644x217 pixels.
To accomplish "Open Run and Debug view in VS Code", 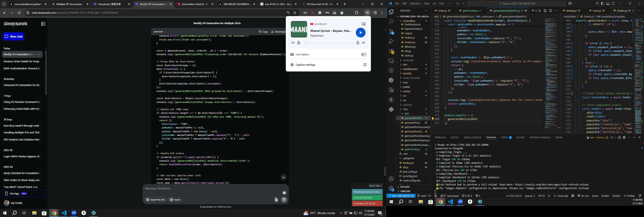I will coord(391,41).
